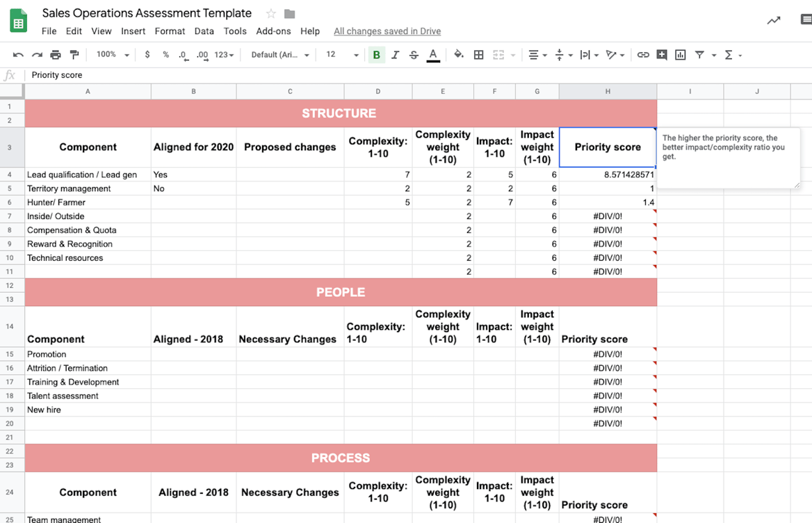The image size is (812, 523).
Task: Open the borders tool
Action: click(x=478, y=54)
